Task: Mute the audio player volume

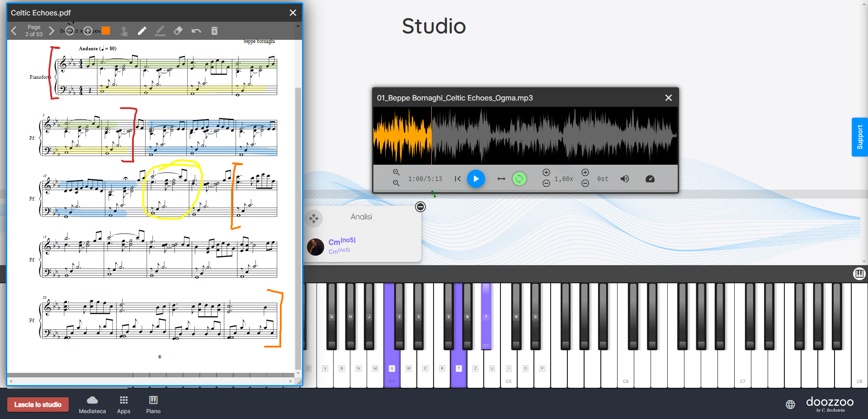Action: (x=625, y=179)
